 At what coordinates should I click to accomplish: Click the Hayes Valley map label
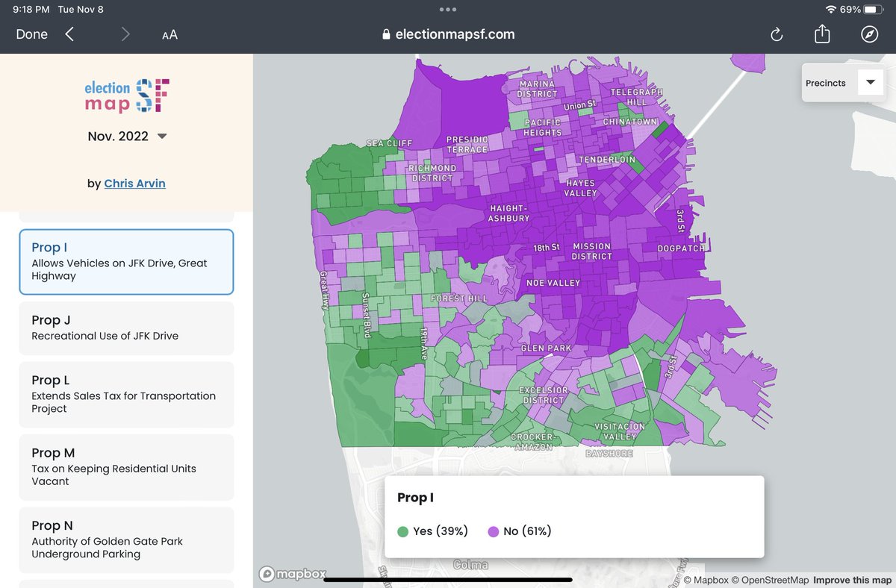pos(581,188)
